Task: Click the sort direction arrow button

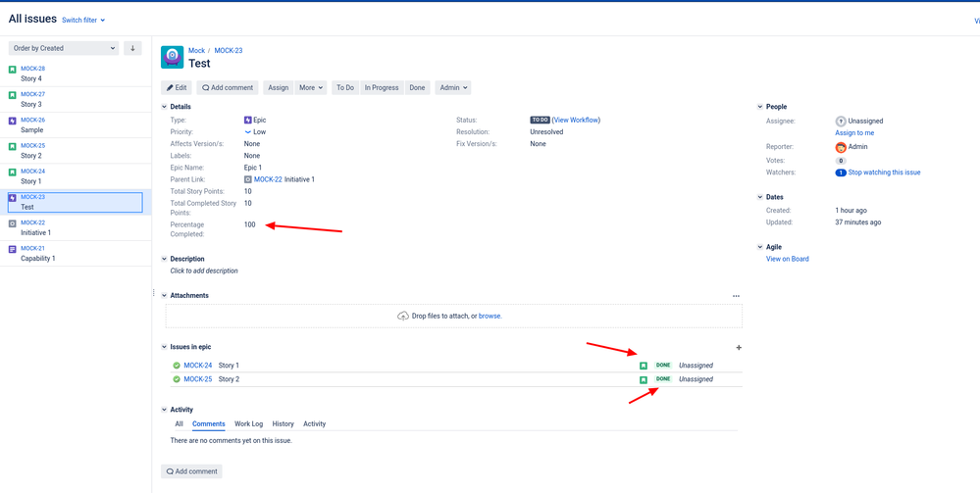Action: (x=132, y=48)
